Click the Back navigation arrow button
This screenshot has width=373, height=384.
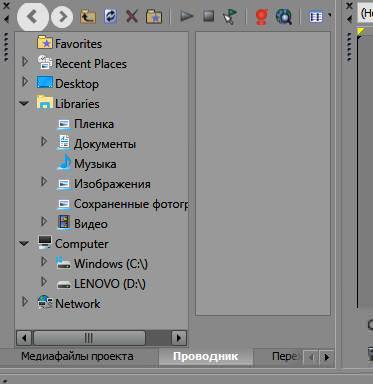[x=33, y=16]
